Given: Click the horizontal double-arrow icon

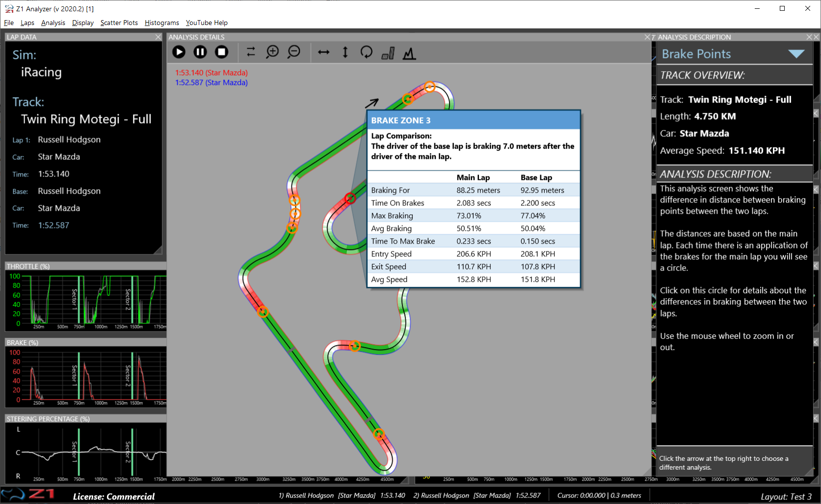Looking at the screenshot, I should tap(324, 52).
